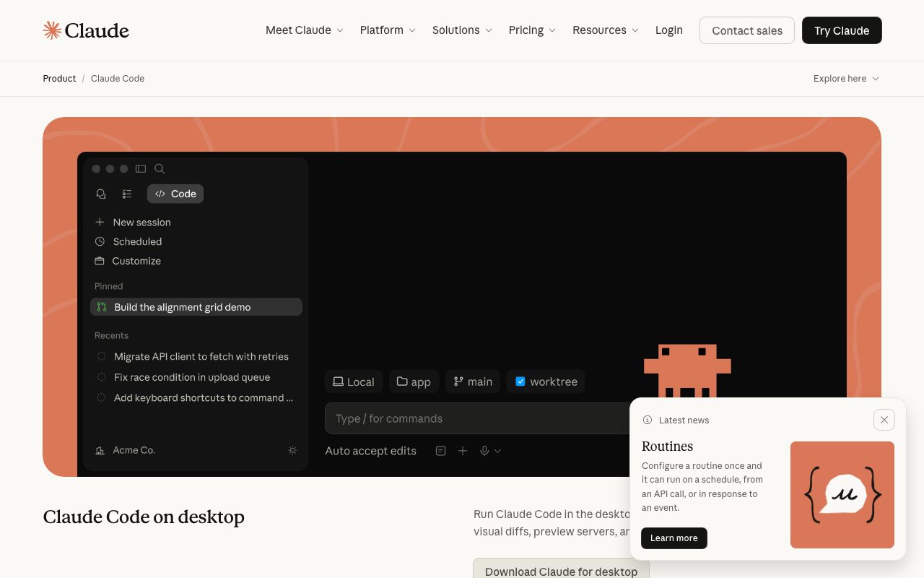The height and width of the screenshot is (578, 924).
Task: Toggle the sidebar panel icon
Action: pyautogui.click(x=141, y=169)
